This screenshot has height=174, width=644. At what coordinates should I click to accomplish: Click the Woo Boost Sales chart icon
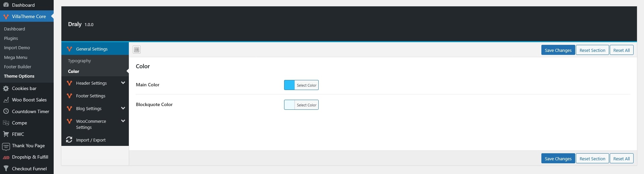click(x=6, y=100)
